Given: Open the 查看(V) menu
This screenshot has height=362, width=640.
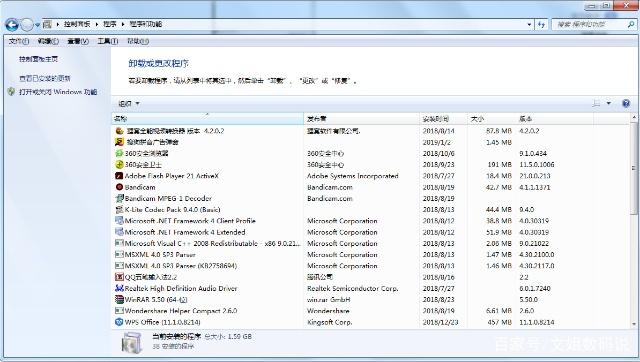Looking at the screenshot, I should 78,41.
